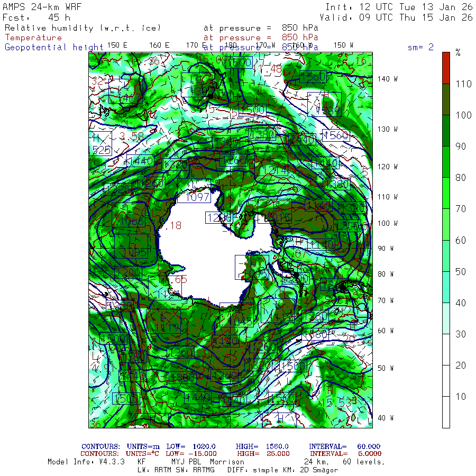Screen dimensions: 476x476
Task: Click the red top segment of the colorbar
Action: point(446,68)
